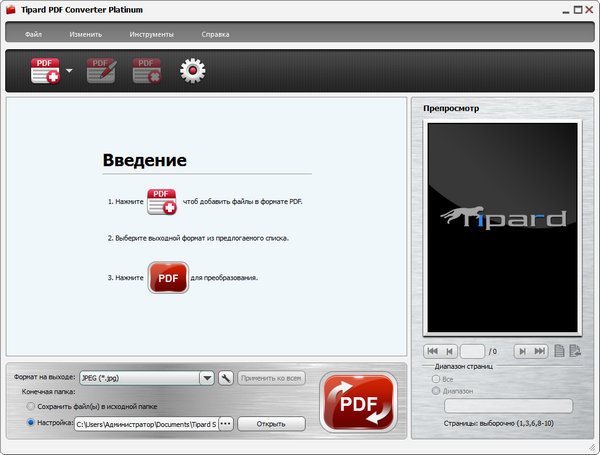Go to previous page in preview

click(x=449, y=351)
